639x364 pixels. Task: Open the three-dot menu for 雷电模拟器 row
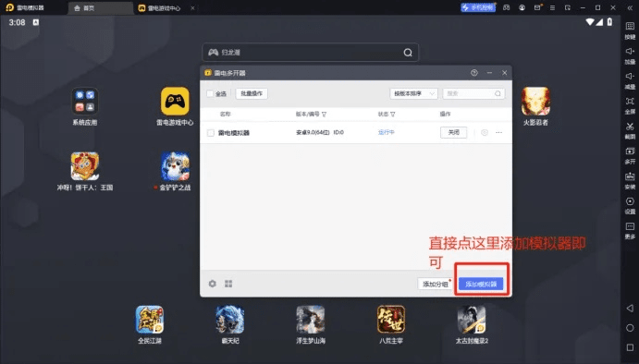[x=498, y=133]
